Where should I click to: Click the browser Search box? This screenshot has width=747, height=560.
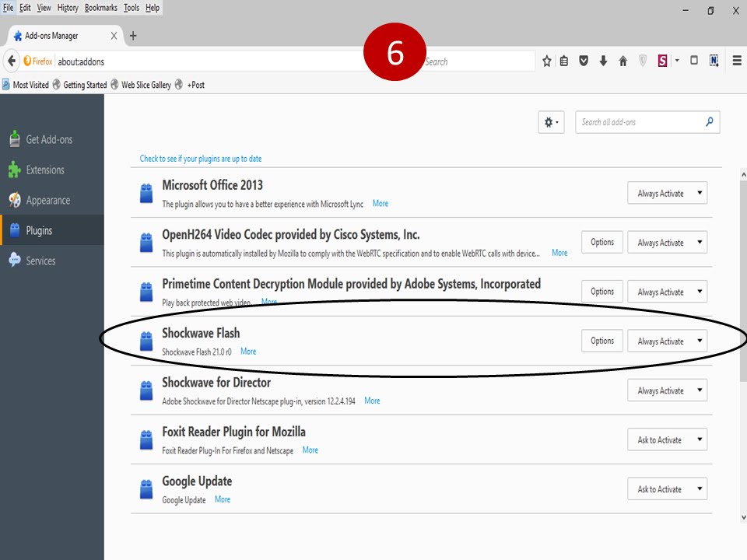(479, 61)
